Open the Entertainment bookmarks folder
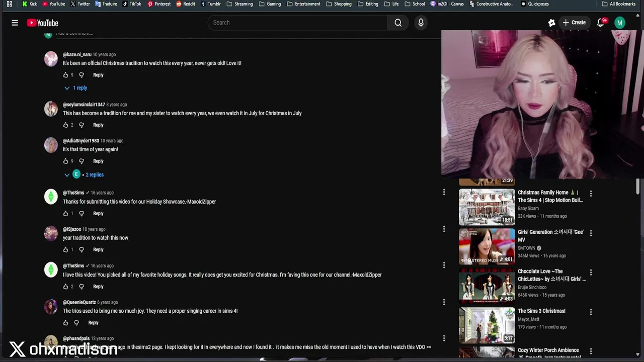 point(303,4)
